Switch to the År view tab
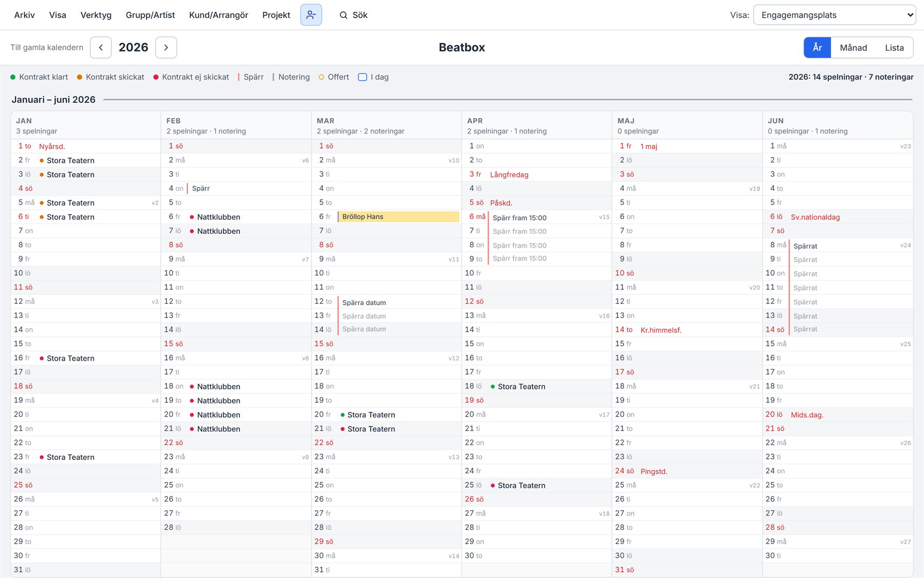 [817, 47]
